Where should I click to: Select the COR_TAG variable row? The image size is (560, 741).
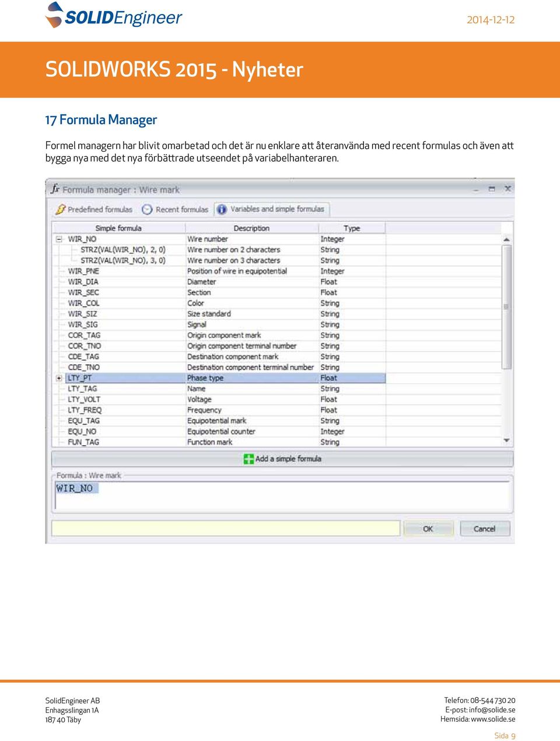click(x=219, y=335)
